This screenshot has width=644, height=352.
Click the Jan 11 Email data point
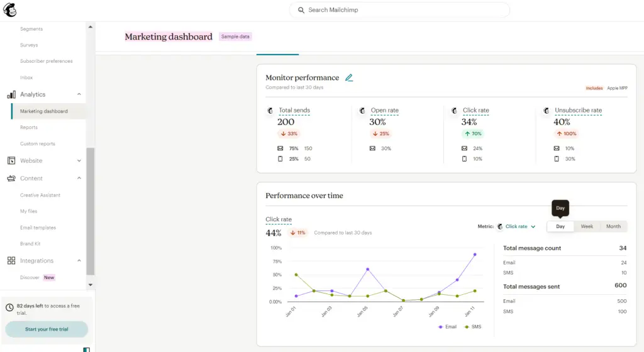point(475,255)
